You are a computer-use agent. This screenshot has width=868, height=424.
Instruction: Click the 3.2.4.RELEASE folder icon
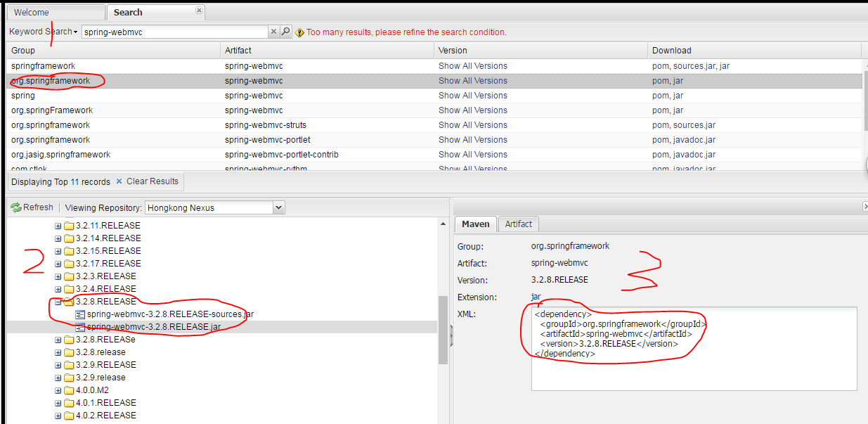[x=69, y=289]
